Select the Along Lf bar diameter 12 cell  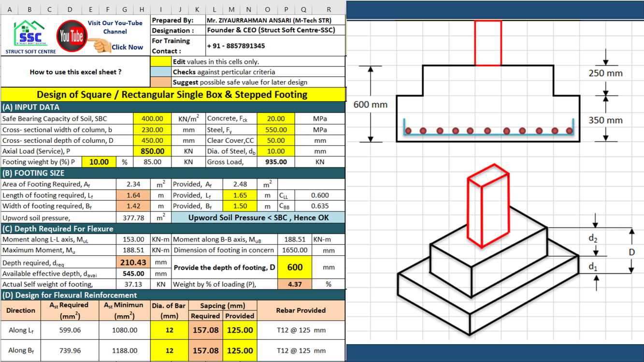pyautogui.click(x=169, y=331)
